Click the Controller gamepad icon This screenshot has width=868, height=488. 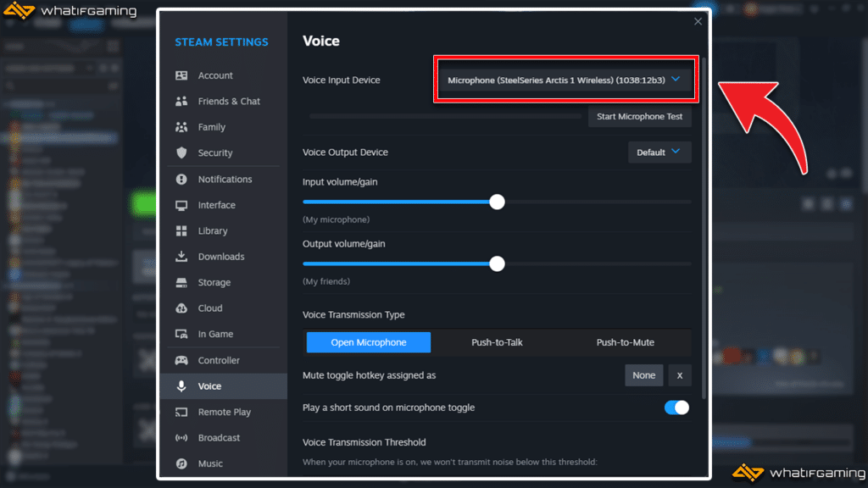point(181,360)
